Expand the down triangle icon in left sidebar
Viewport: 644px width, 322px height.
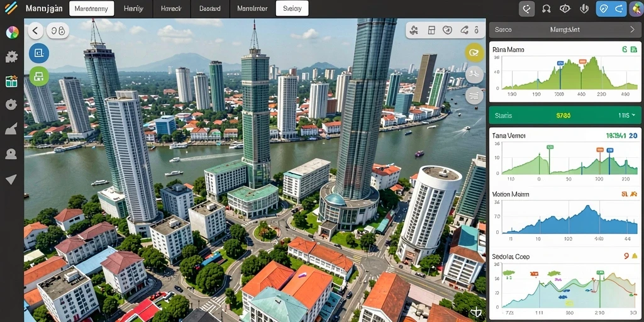(x=11, y=179)
